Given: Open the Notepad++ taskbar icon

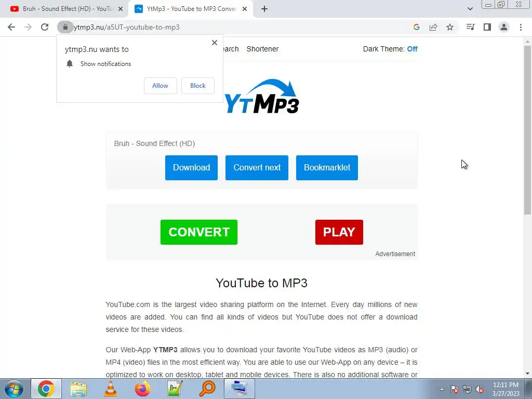Looking at the screenshot, I should point(175,389).
